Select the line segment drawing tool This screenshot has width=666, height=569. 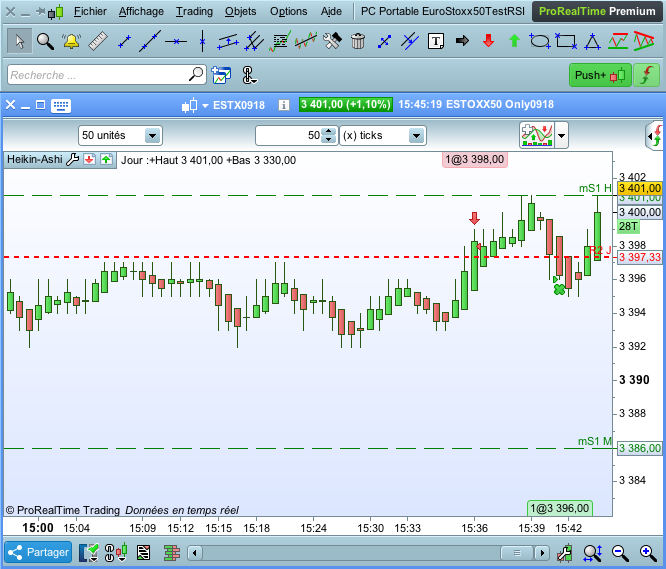[124, 41]
